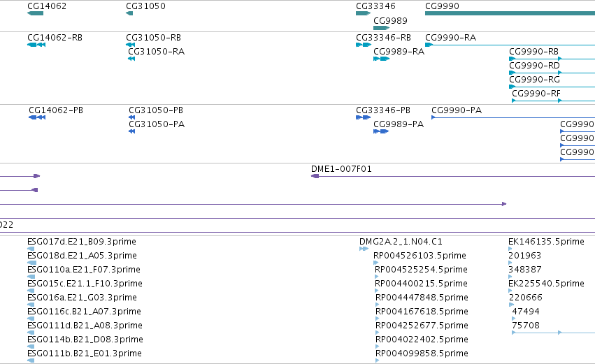Select the blue glyph under CG9989-RA
The height and width of the screenshot is (364, 595).
pyautogui.click(x=381, y=59)
